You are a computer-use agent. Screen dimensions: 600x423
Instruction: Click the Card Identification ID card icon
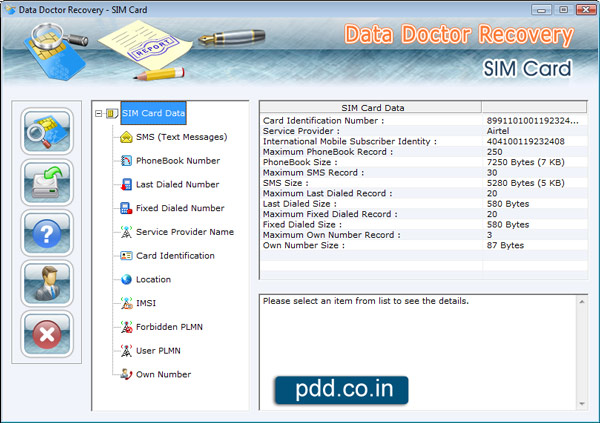click(x=126, y=256)
